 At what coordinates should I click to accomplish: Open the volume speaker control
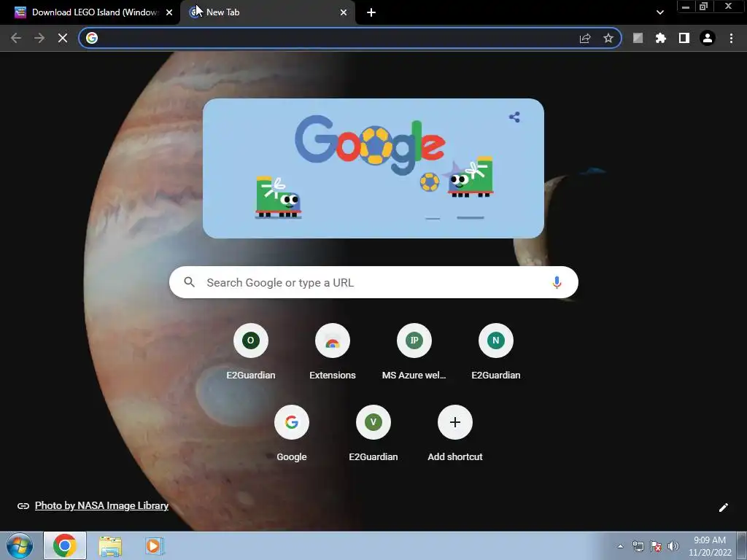coord(673,546)
